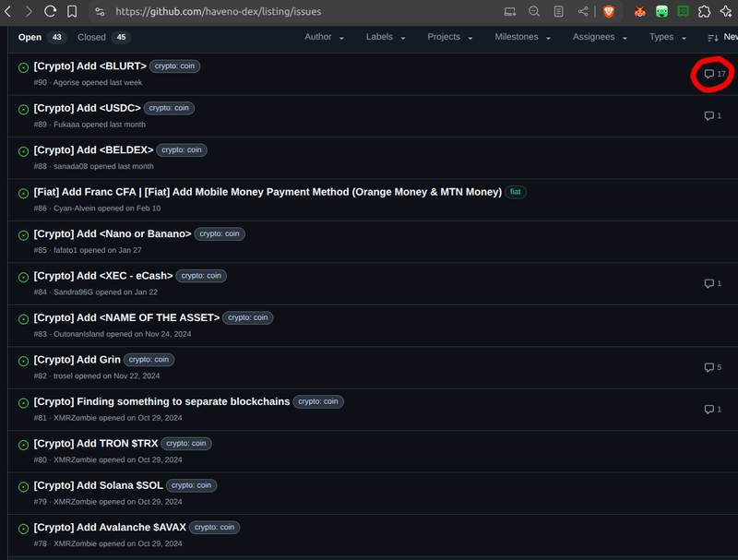Click the open status icon of BELDEX issue
The width and height of the screenshot is (738, 560).
click(23, 151)
